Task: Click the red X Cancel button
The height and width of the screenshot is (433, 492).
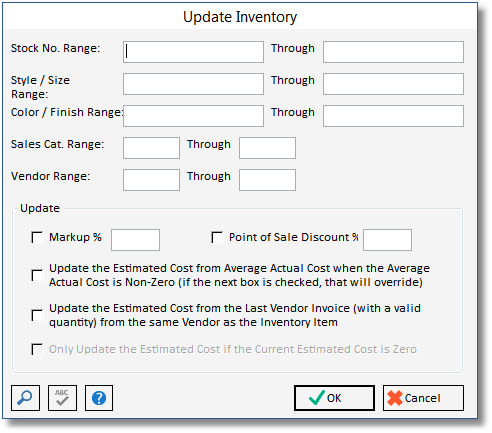Action: 423,398
